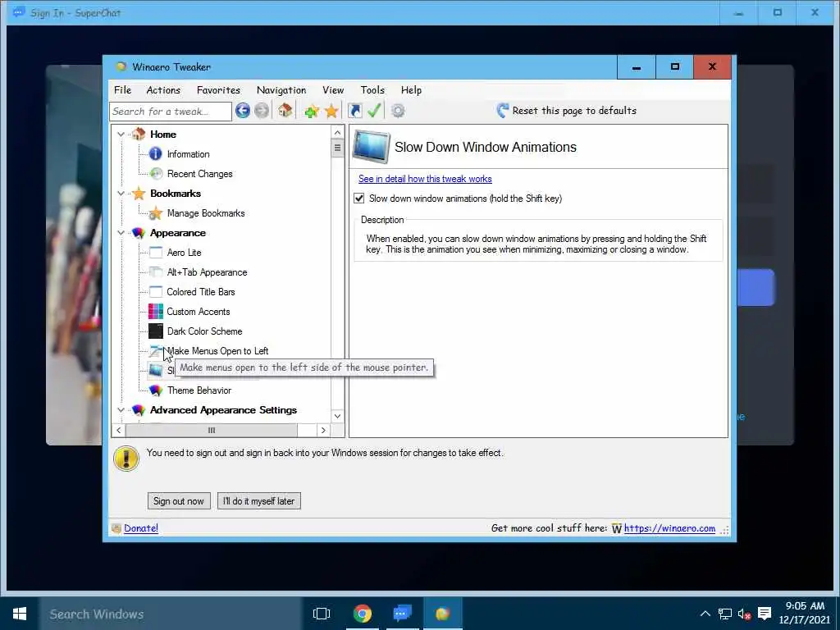840x630 pixels.
Task: Open Custom Accents tweak
Action: pyautogui.click(x=199, y=312)
